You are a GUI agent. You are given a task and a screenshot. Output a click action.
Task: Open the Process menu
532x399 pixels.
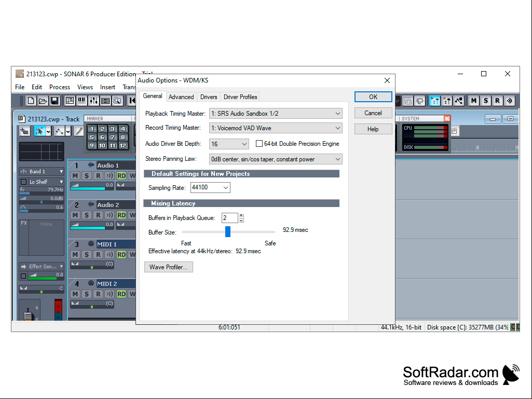[x=60, y=87]
